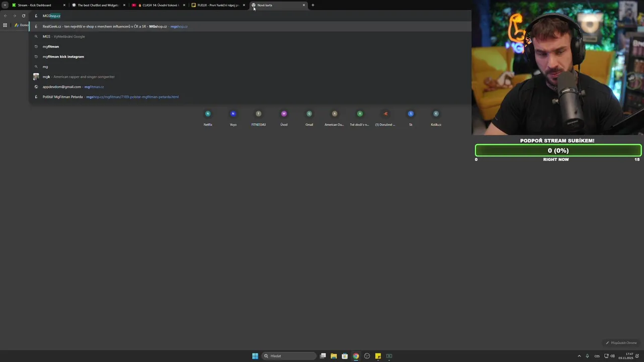Viewport: 644px width, 362px height.
Task: Select mgfitman history suggestion
Action: [x=250, y=46]
